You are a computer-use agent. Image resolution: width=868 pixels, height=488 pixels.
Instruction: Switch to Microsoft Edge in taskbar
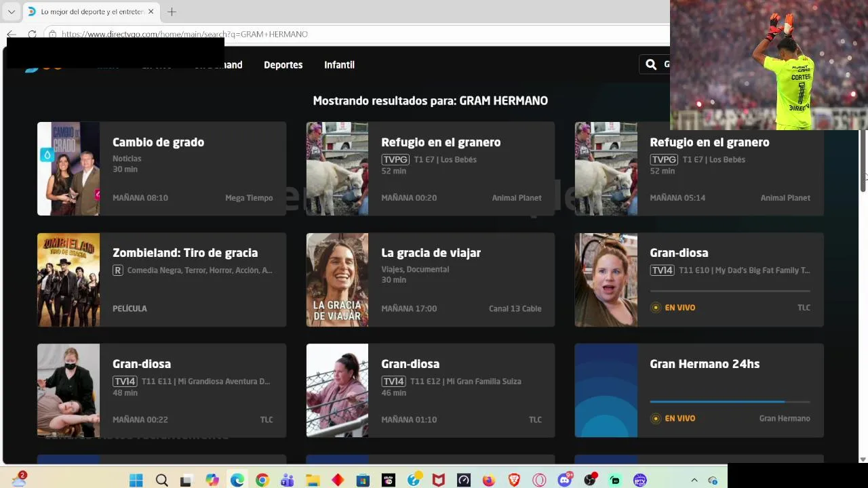[237, 480]
